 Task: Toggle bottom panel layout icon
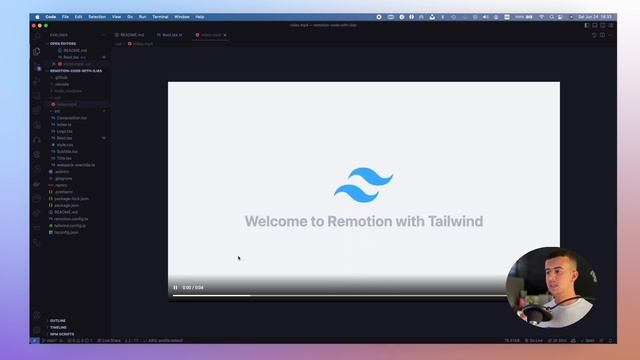tap(595, 25)
